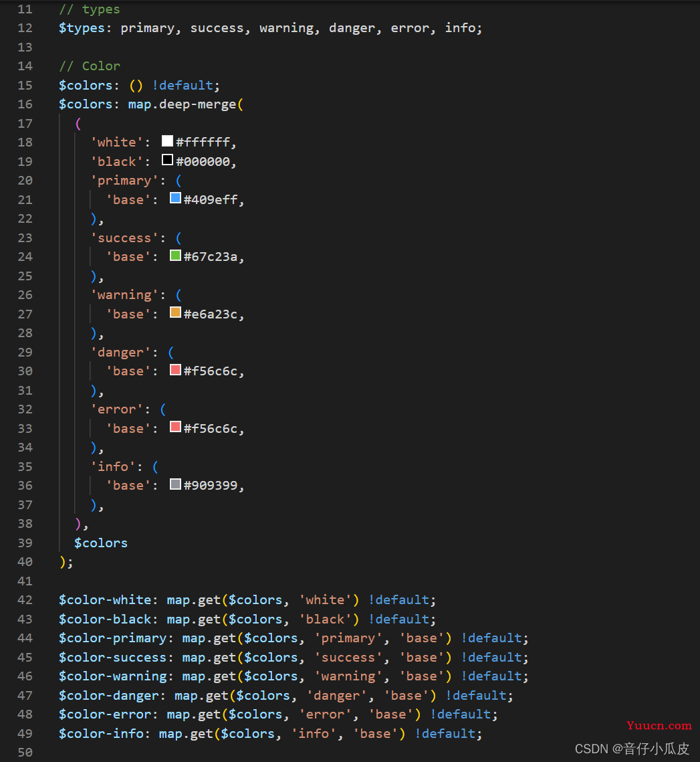Click the #67c23a hex value
This screenshot has height=762, width=700.
[211, 257]
